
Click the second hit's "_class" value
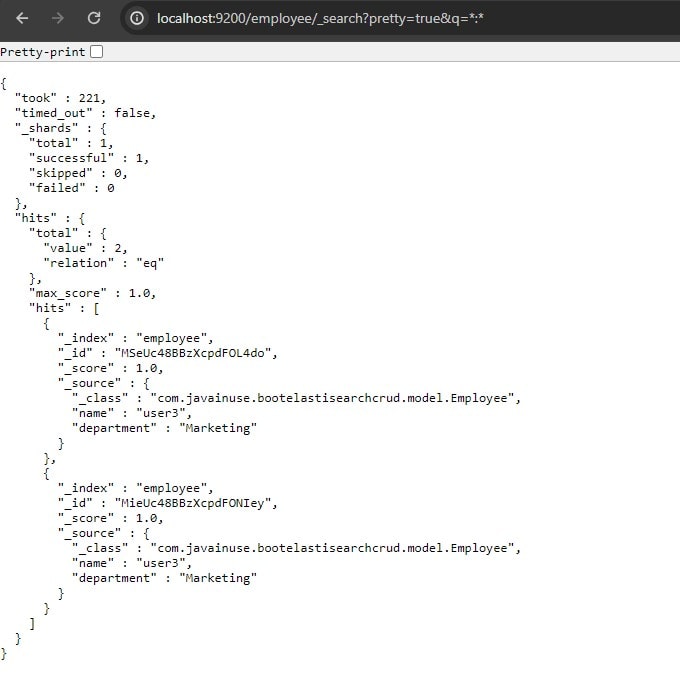point(332,548)
